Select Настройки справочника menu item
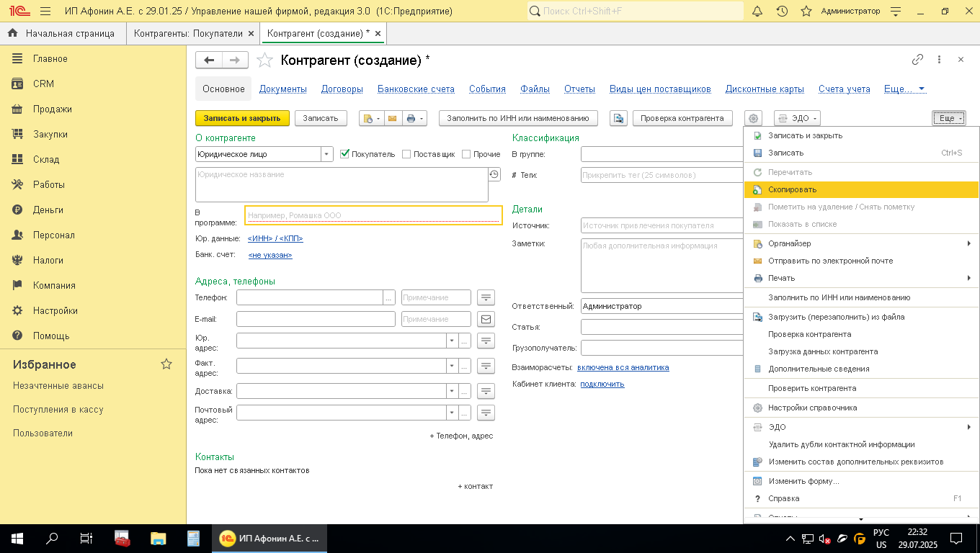 pos(861,408)
